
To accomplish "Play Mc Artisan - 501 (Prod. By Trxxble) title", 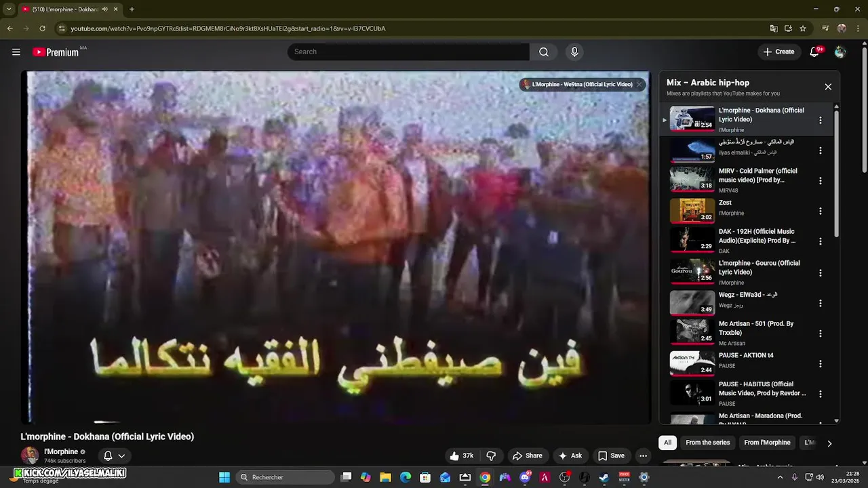I will [x=756, y=328].
